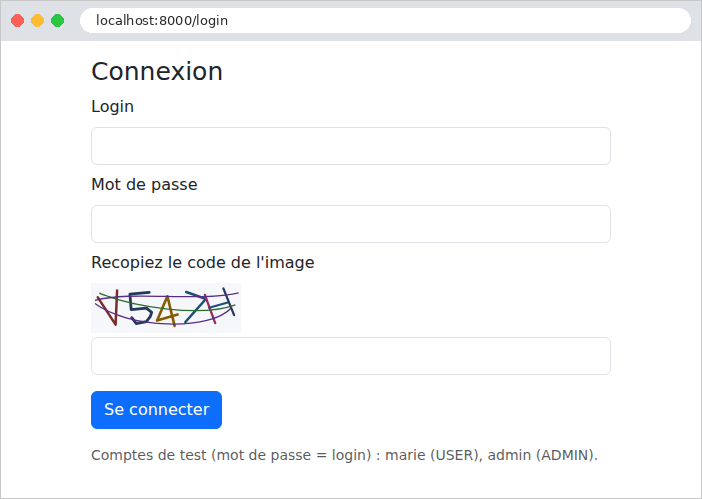Click the (USER) role text
Viewport: 702px width, 499px height.
click(x=456, y=455)
